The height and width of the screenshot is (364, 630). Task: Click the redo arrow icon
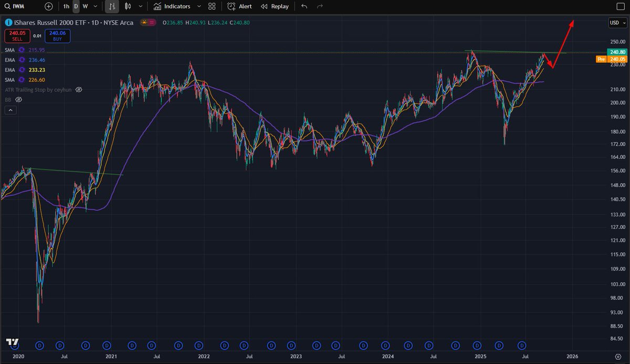(x=320, y=6)
